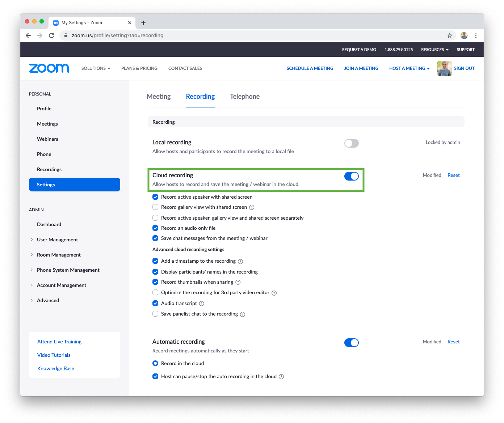Reset the Cloud recording setting
504x423 pixels.
pyautogui.click(x=454, y=175)
